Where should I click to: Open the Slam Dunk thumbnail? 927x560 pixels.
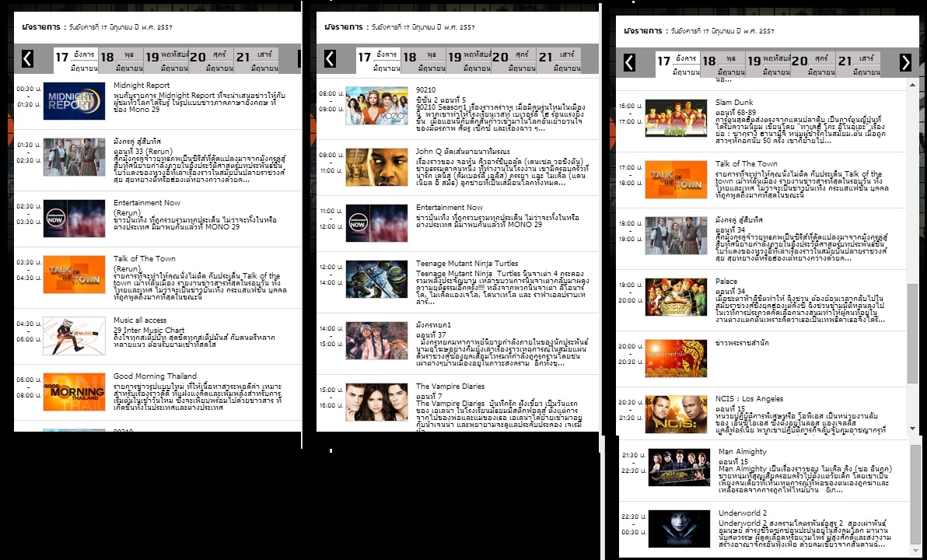(x=676, y=118)
